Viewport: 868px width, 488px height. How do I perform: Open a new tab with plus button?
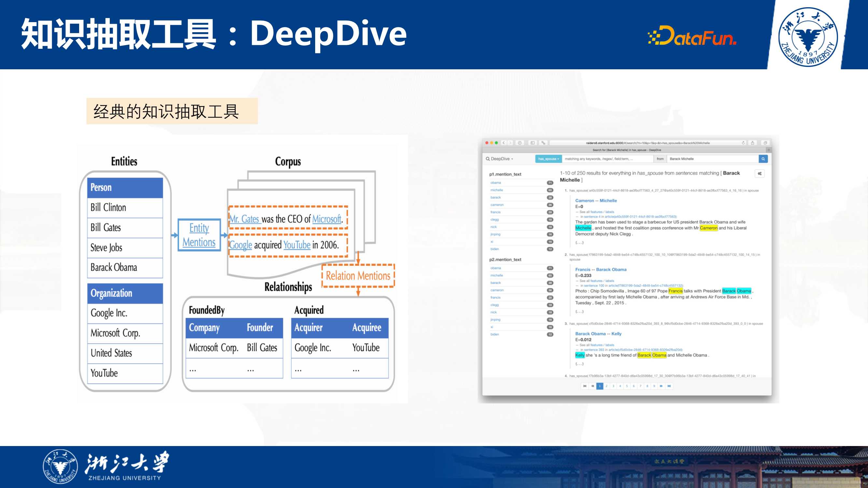pos(769,150)
